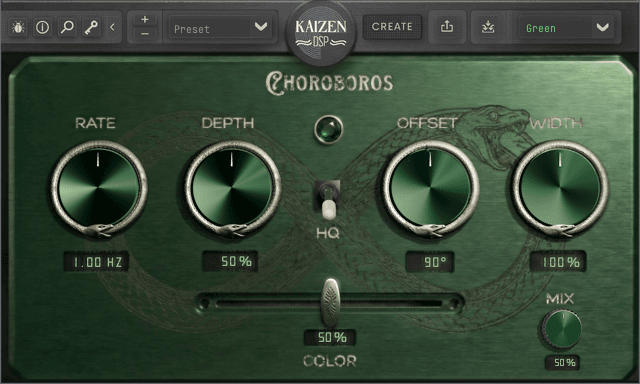
Task: Click the WIDTH knob
Action: coord(560,188)
